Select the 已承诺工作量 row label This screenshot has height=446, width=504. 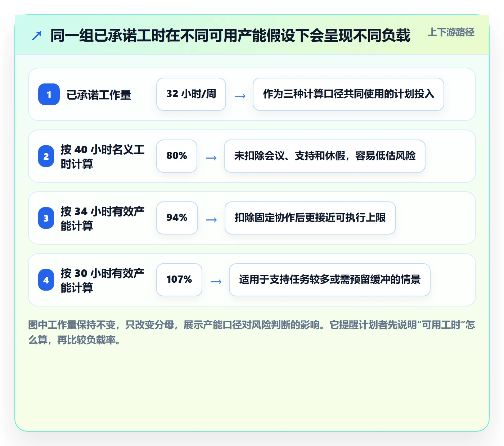point(99,95)
